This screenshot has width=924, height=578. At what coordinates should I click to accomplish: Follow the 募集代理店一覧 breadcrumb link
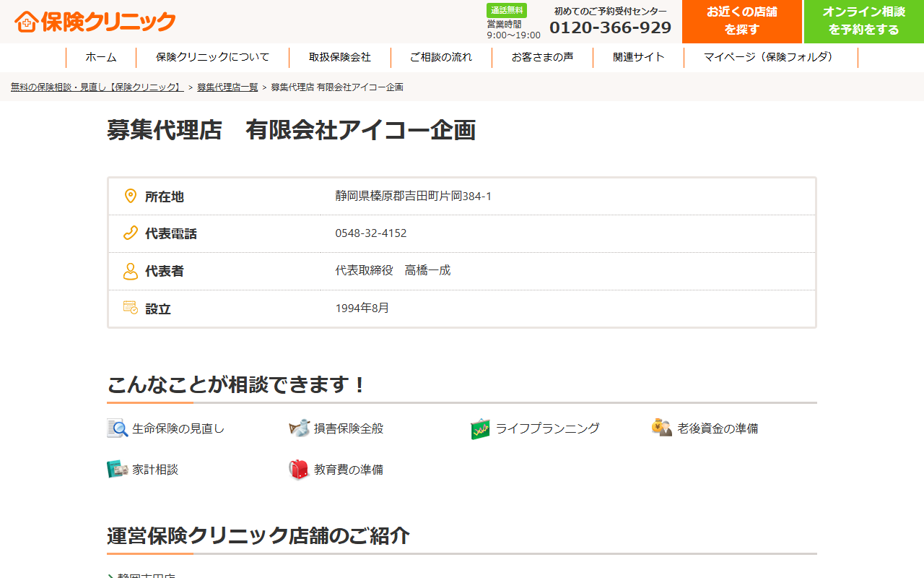pyautogui.click(x=227, y=87)
